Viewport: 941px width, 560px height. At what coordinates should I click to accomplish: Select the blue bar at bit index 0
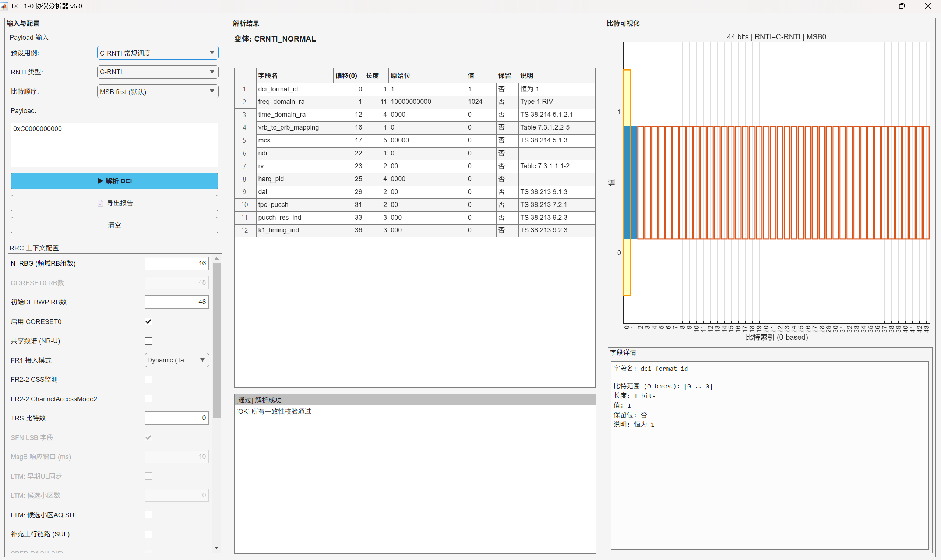pos(627,183)
